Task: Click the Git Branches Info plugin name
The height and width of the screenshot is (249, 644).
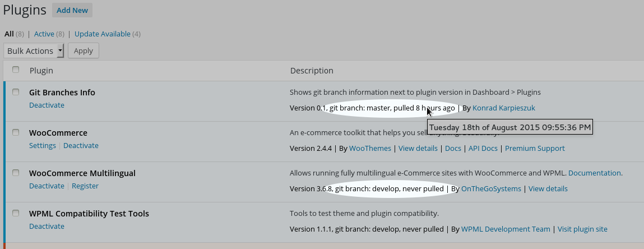Action: click(62, 93)
